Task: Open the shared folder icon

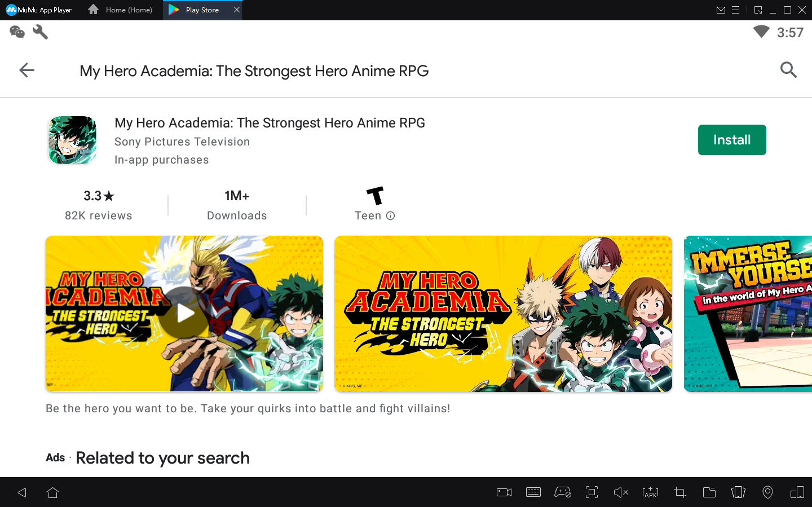Action: point(709,492)
